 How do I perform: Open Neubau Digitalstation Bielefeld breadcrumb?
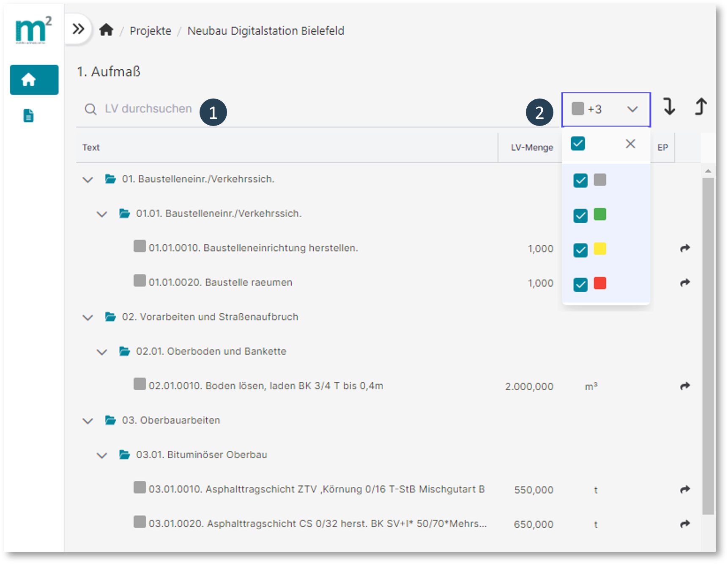(265, 31)
